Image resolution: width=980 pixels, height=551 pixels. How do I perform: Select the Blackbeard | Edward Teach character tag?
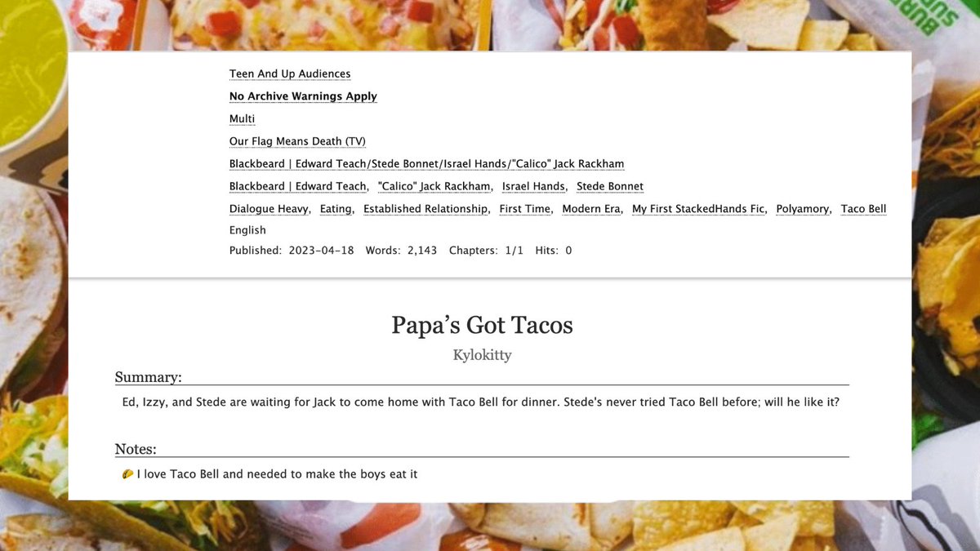pyautogui.click(x=298, y=186)
